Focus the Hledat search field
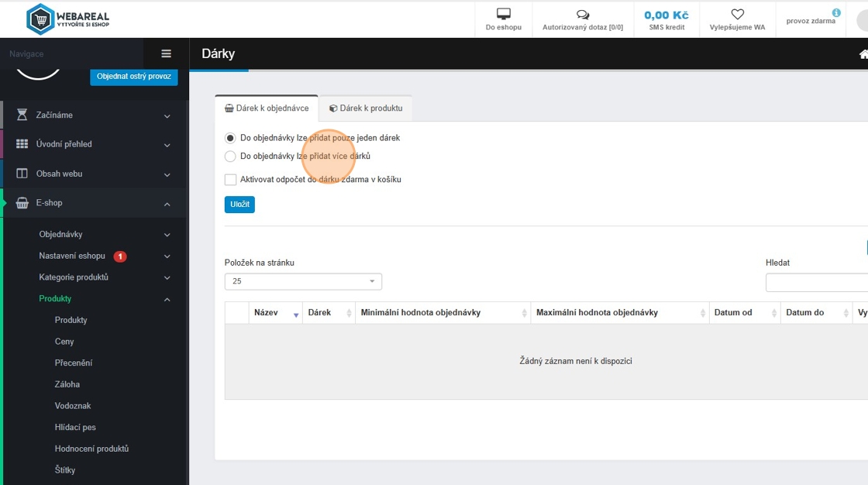 click(817, 282)
